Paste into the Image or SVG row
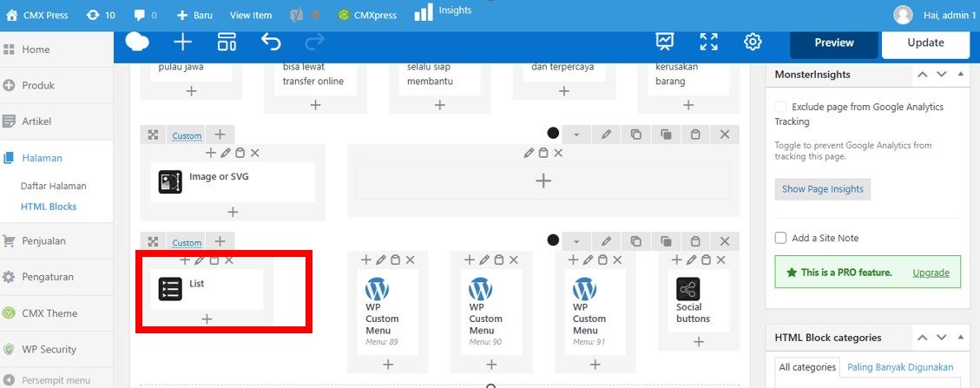The image size is (980, 388). tap(695, 135)
